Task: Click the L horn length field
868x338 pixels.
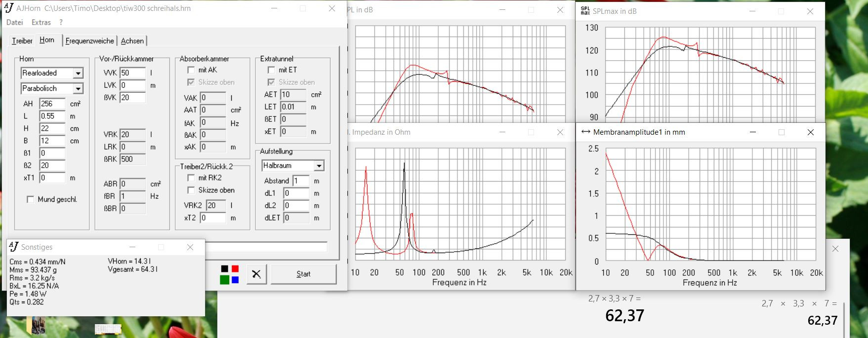Action: [x=52, y=116]
